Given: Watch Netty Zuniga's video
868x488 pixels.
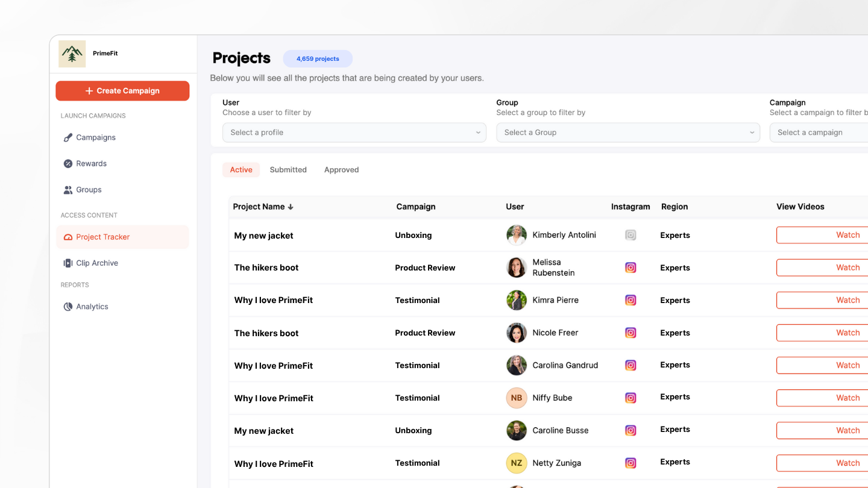Looking at the screenshot, I should [x=822, y=463].
